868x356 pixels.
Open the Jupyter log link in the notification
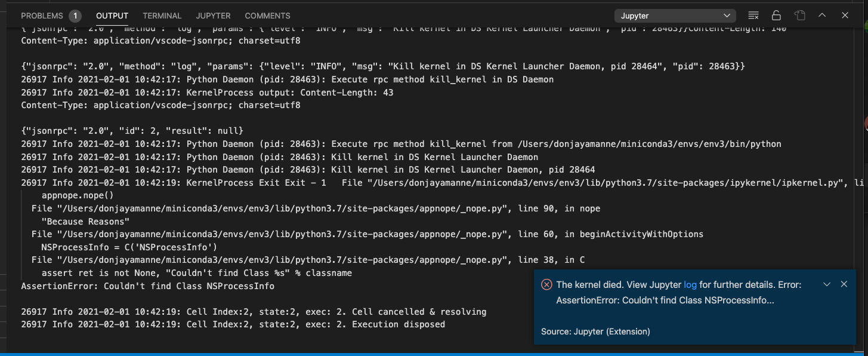click(690, 284)
